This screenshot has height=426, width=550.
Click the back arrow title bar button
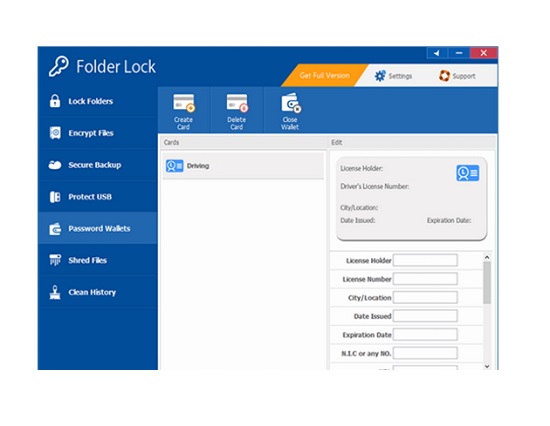tap(437, 53)
